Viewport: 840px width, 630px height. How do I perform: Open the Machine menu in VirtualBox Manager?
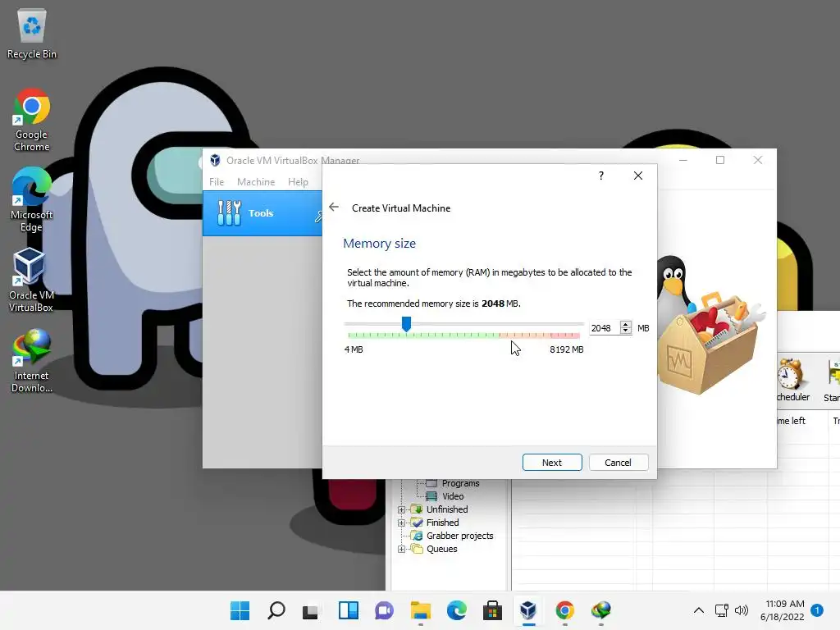point(256,181)
